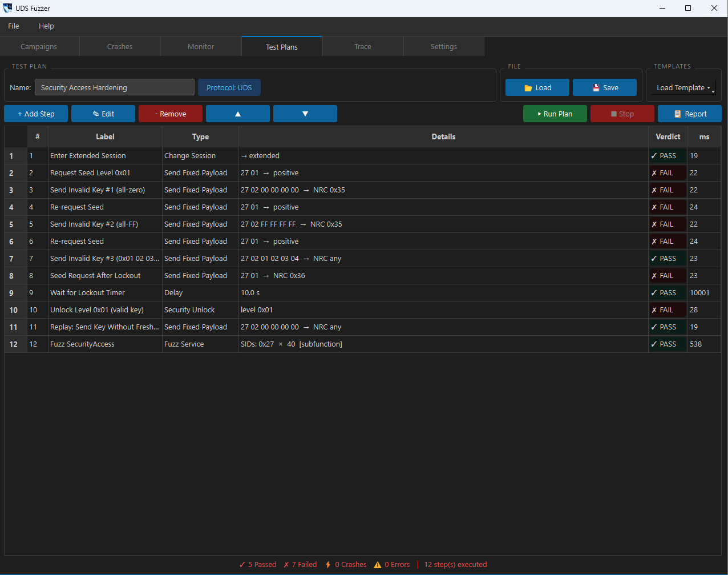Click the PASS verdict of step 1
Screen dimensions: 728x575
click(x=668, y=155)
